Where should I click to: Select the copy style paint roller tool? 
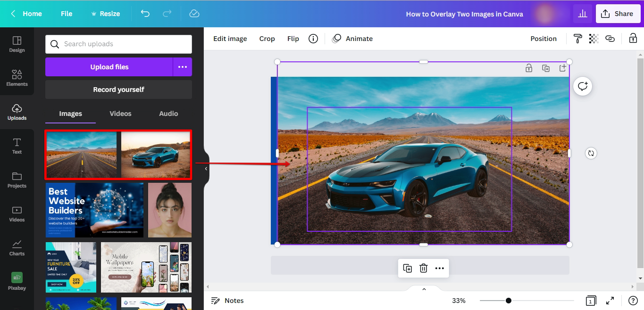pos(577,38)
